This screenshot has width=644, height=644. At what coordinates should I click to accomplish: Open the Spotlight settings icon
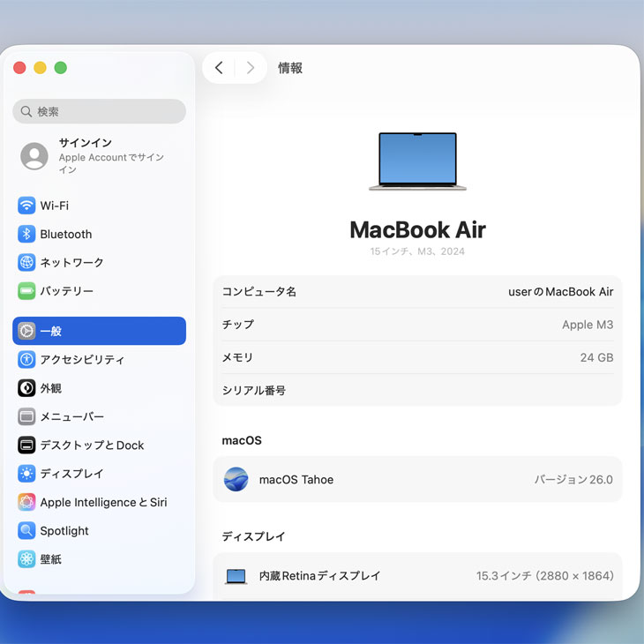click(26, 530)
